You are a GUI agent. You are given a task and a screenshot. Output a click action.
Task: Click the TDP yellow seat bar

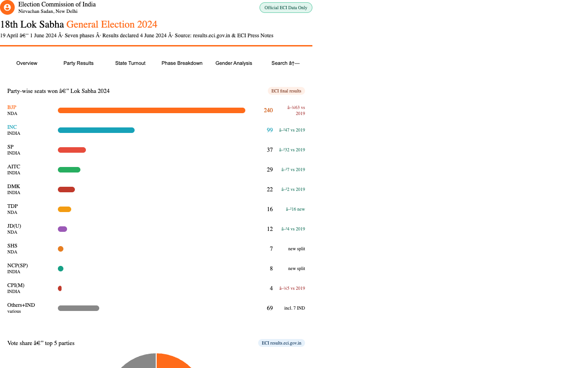pyautogui.click(x=64, y=209)
